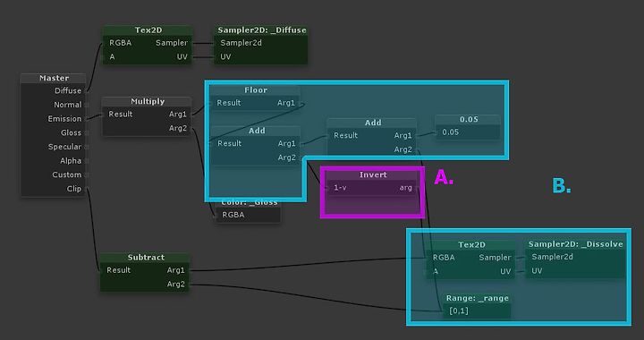This screenshot has width=644, height=340.
Task: Click Sampler input of the _Dissolve Tex2D node
Action: coord(495,258)
